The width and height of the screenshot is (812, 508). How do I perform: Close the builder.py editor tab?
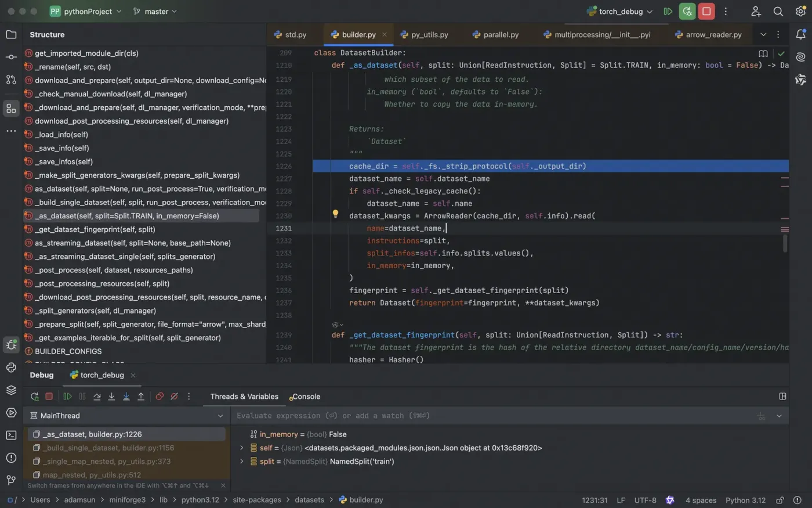click(384, 35)
